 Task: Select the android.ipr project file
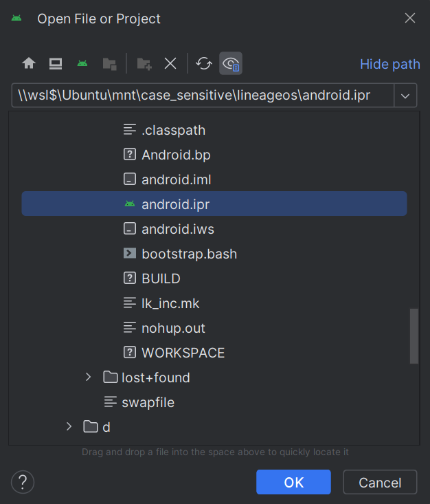pyautogui.click(x=214, y=204)
